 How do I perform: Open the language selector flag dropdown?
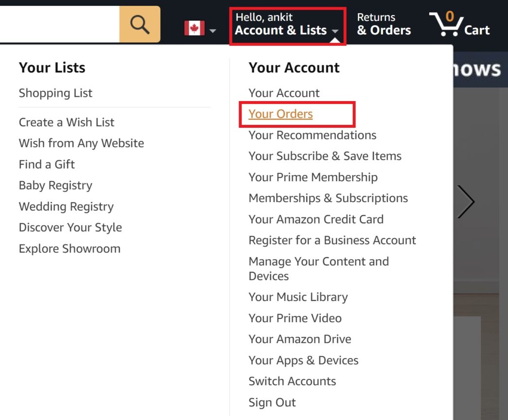212,31
